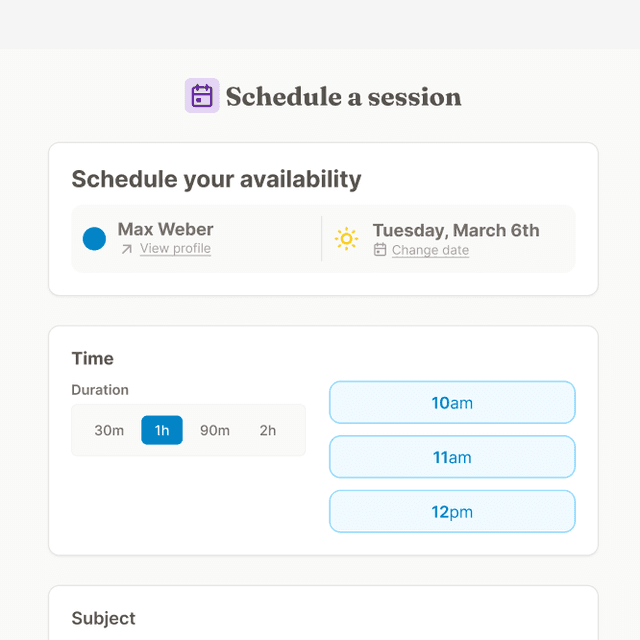Open the View profile link
640x640 pixels.
(175, 249)
